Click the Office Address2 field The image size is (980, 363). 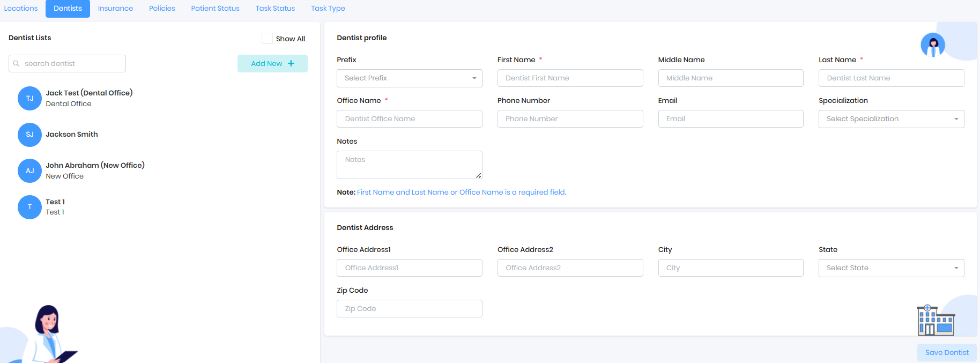570,268
